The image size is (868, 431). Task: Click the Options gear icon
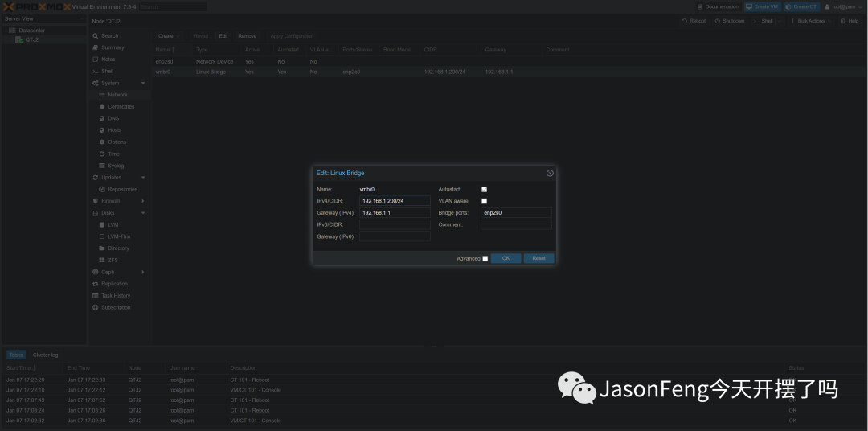point(102,142)
